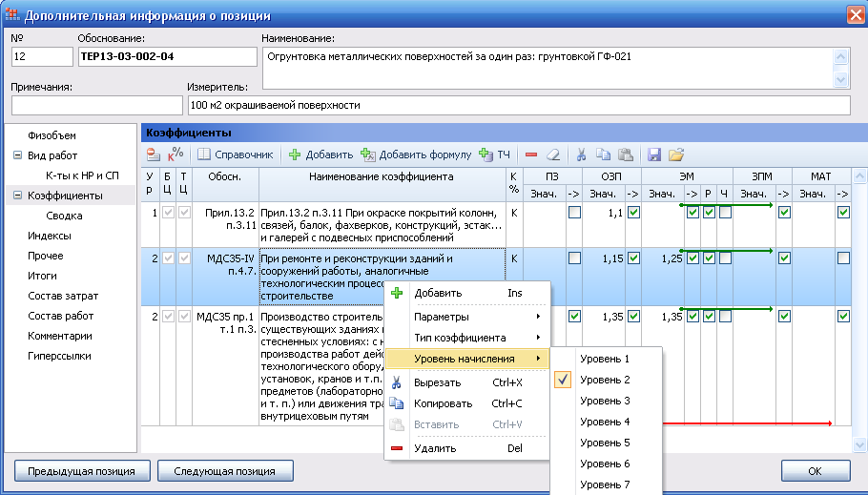Click the Примечания input field
This screenshot has height=495, width=868.
96,105
